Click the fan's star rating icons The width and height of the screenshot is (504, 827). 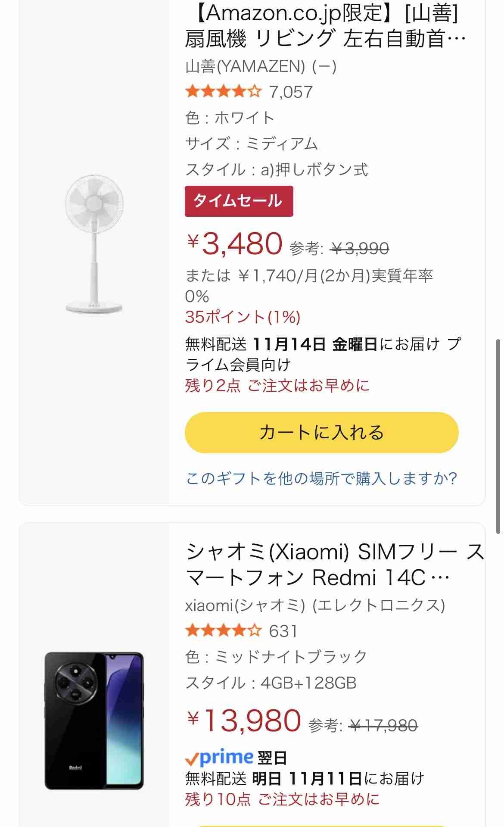pos(223,92)
